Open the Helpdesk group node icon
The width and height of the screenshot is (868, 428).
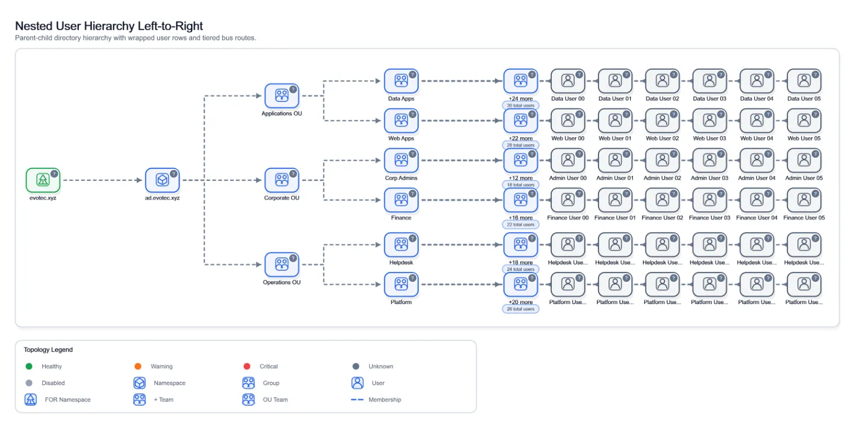pos(401,245)
